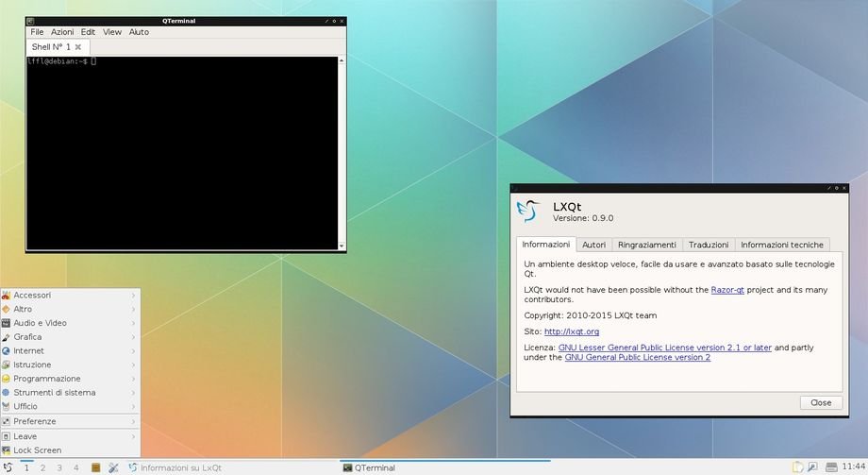Screen dimensions: 868x475
Task: Open the Azioni menu in QTerminal
Action: [x=62, y=32]
